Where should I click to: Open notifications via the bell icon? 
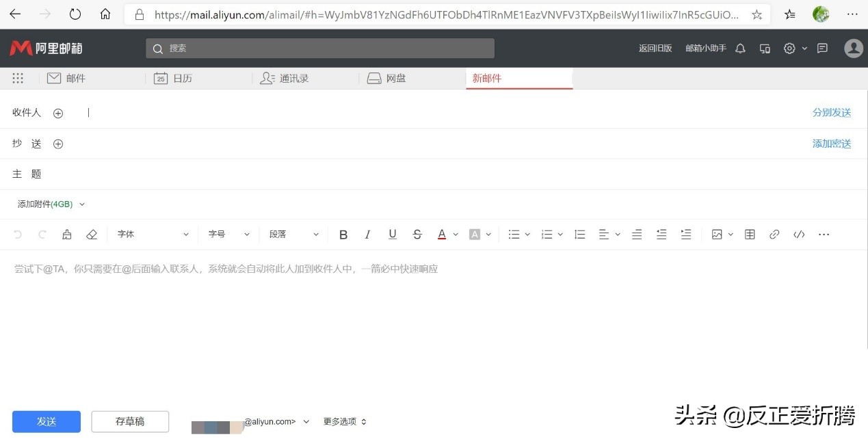click(x=740, y=48)
